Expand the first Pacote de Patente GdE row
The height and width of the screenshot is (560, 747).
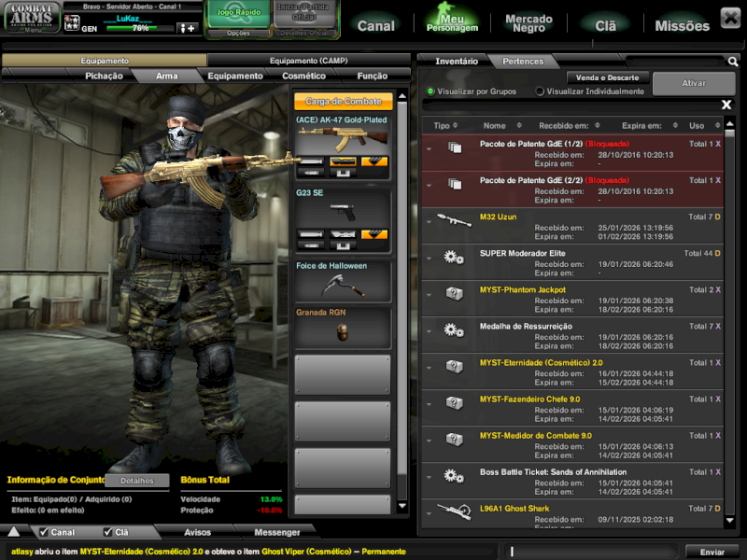[429, 148]
